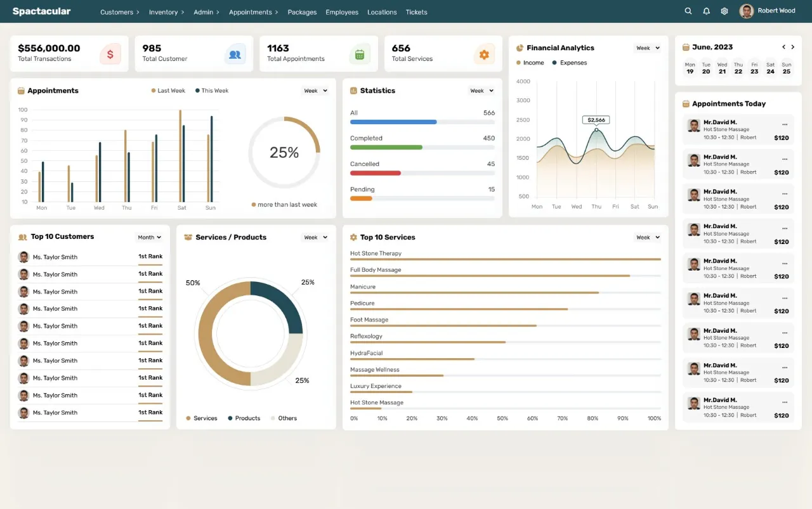Open the Tickets page

pyautogui.click(x=416, y=12)
